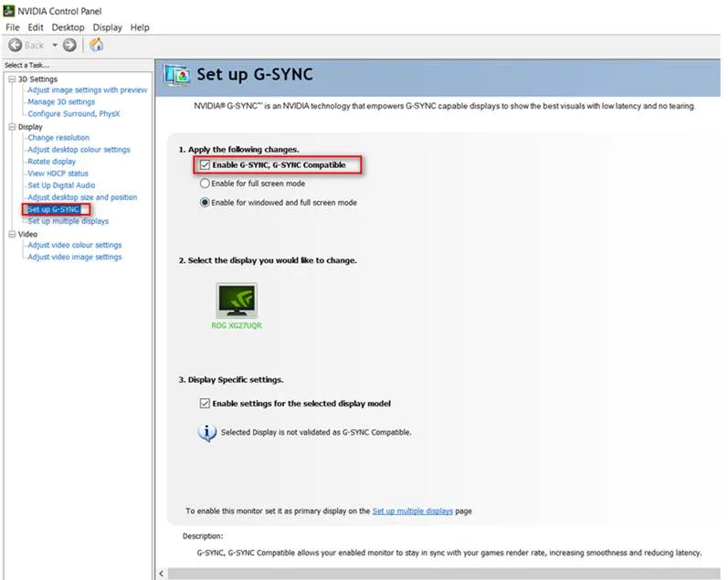Collapse the 3D Settings tree node
The height and width of the screenshot is (580, 728).
point(11,79)
